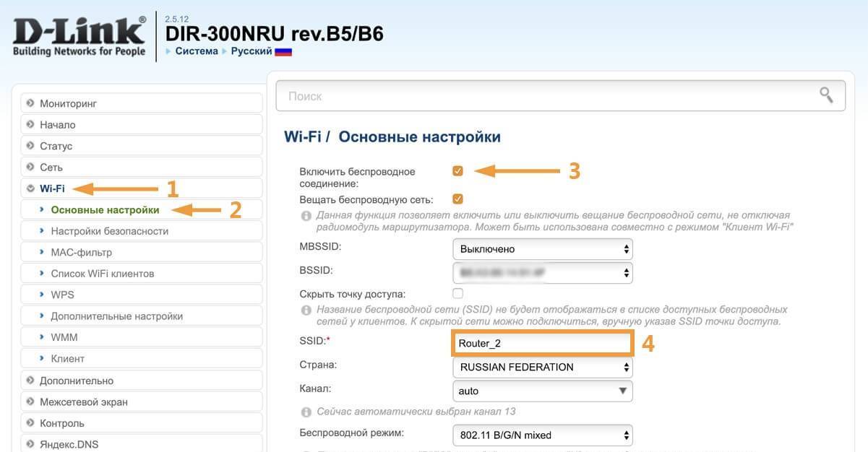Open the MBSSID dropdown
The height and width of the screenshot is (452, 868).
(x=542, y=249)
